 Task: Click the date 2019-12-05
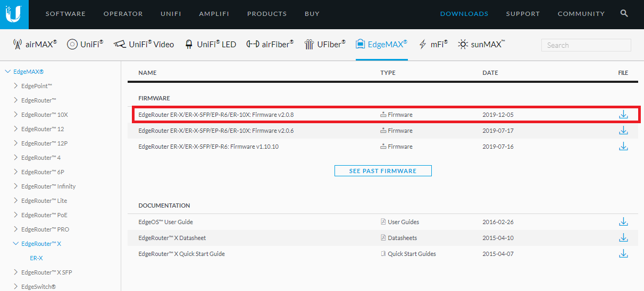point(498,115)
